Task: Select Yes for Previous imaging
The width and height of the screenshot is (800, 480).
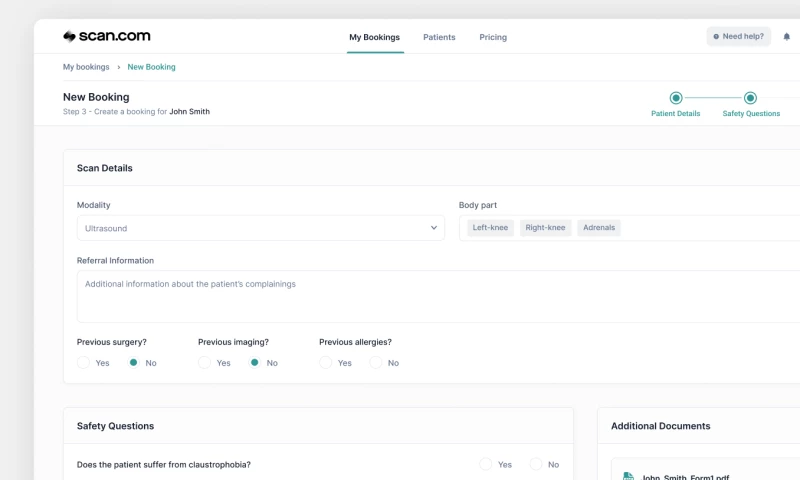Action: pos(205,363)
